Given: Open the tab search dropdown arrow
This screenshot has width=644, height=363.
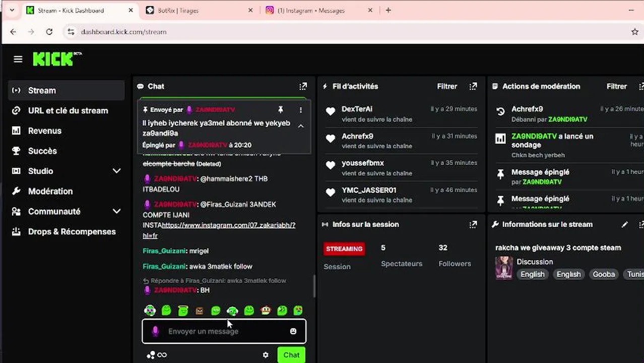Looking at the screenshot, I should click(x=12, y=10).
